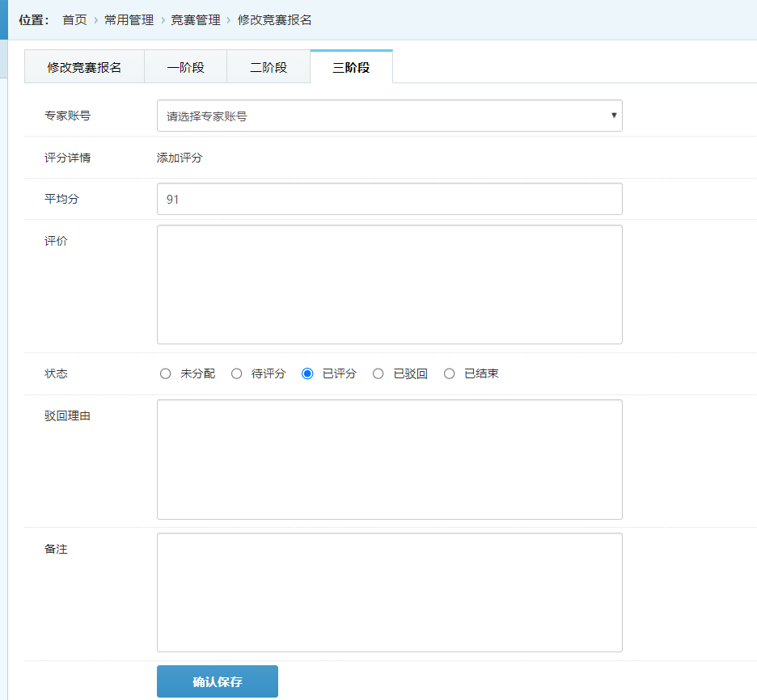The height and width of the screenshot is (700, 757).
Task: Select the 三阶段 tab
Action: 351,67
